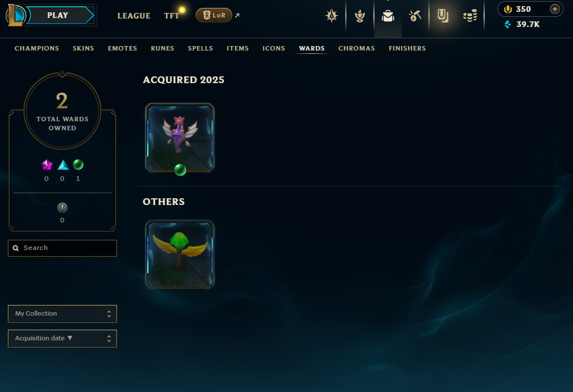Open Legends of Runeterra LoR external link
The height and width of the screenshot is (392, 573).
pyautogui.click(x=214, y=15)
